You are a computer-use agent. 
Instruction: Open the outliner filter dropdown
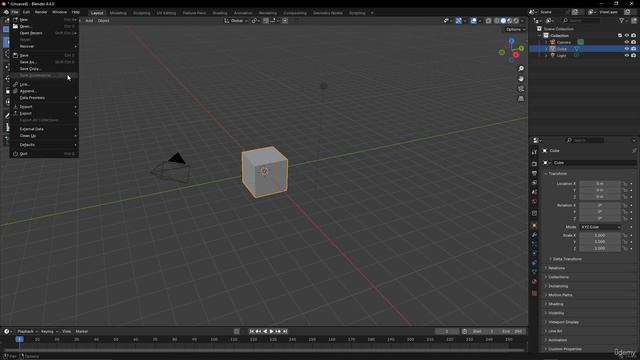(x=623, y=20)
